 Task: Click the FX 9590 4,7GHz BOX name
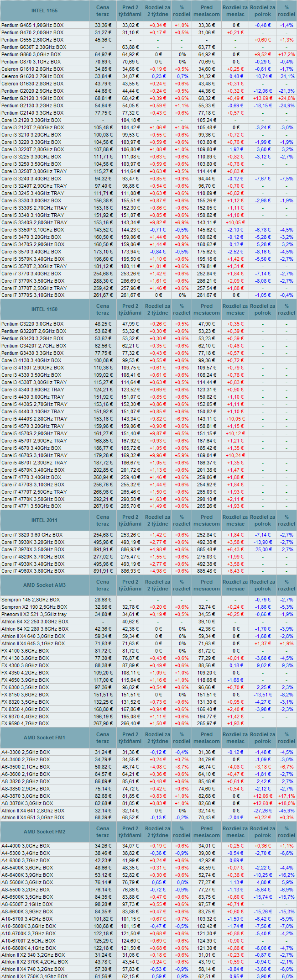[x=25, y=723]
